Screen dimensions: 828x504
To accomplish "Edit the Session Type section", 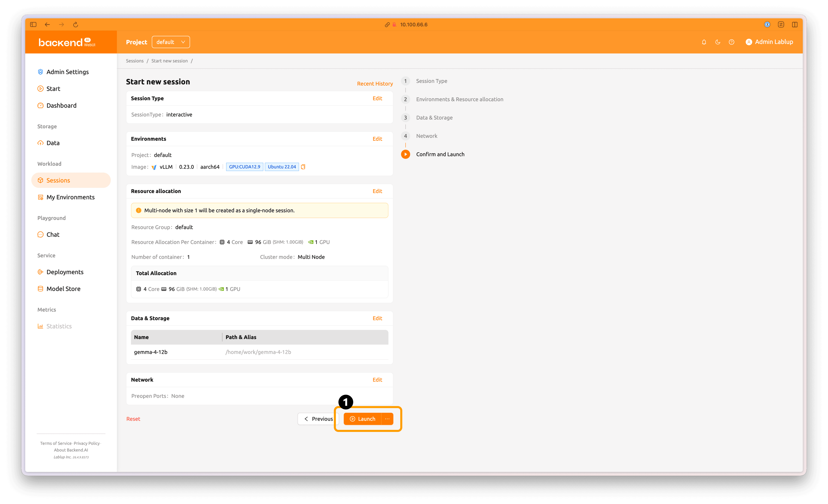I will click(377, 98).
